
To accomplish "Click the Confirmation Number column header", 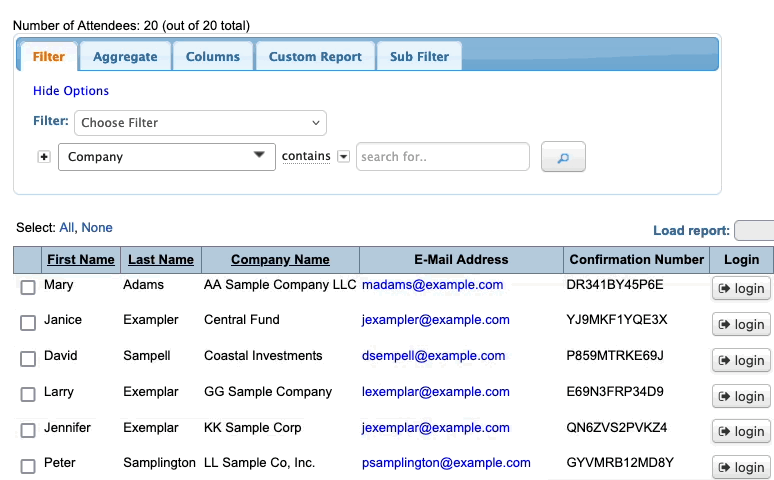I will [x=636, y=260].
